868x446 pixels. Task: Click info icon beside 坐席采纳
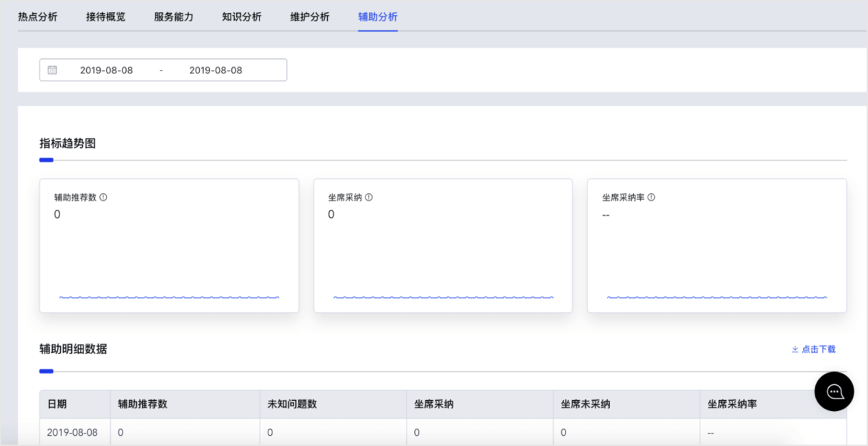[368, 197]
